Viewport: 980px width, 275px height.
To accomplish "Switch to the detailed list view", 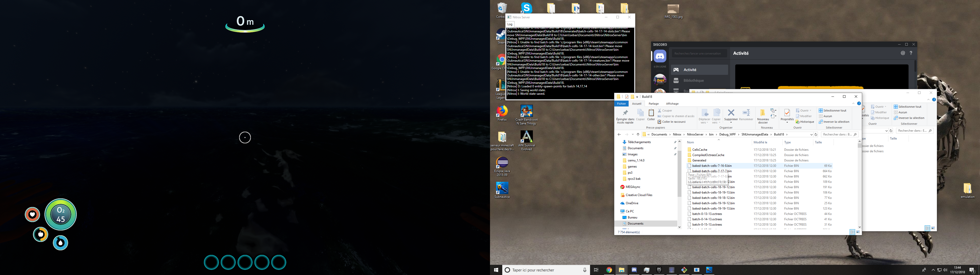I will tap(852, 232).
